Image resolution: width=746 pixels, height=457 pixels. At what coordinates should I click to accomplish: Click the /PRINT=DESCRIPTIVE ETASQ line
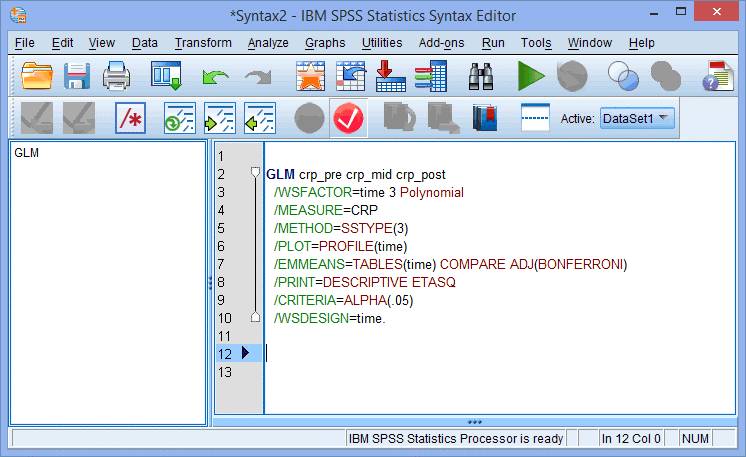tap(364, 282)
